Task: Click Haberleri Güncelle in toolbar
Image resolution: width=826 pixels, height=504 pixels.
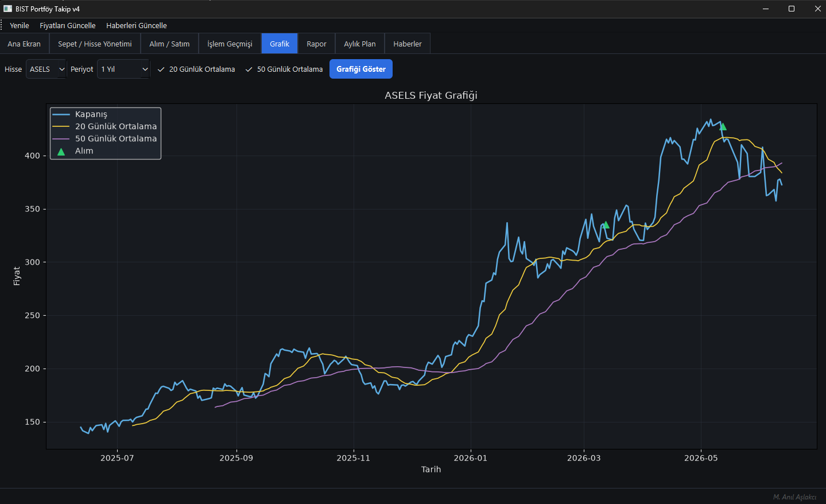Action: (x=137, y=26)
